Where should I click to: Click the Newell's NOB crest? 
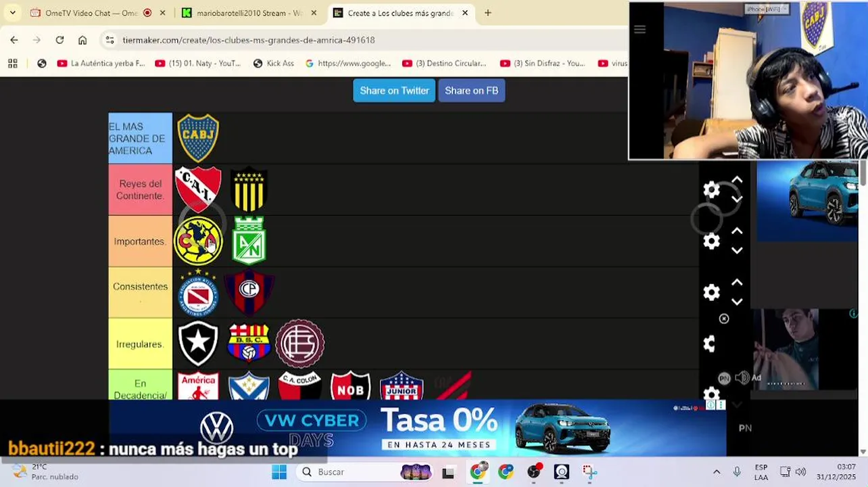coord(351,386)
